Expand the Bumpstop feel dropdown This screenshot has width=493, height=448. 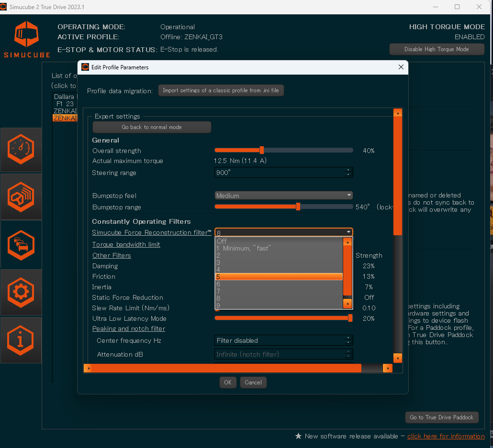(283, 196)
